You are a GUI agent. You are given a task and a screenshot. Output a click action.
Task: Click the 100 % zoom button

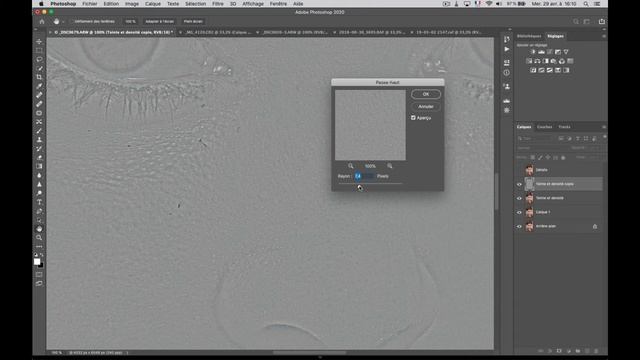pyautogui.click(x=131, y=21)
